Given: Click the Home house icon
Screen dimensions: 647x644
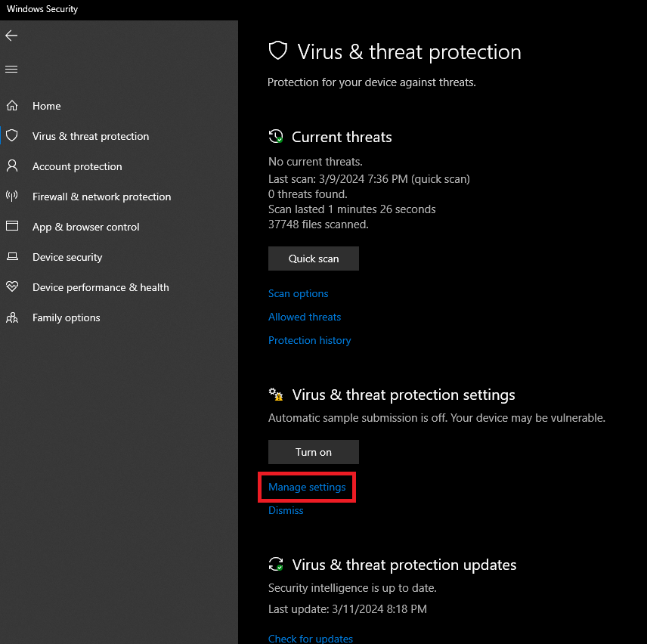Looking at the screenshot, I should pos(12,106).
